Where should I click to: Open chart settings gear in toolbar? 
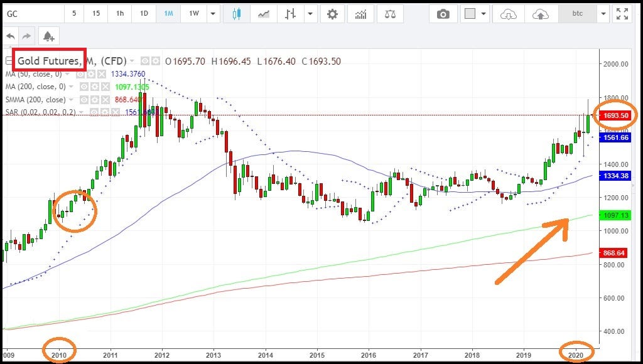[x=332, y=14]
